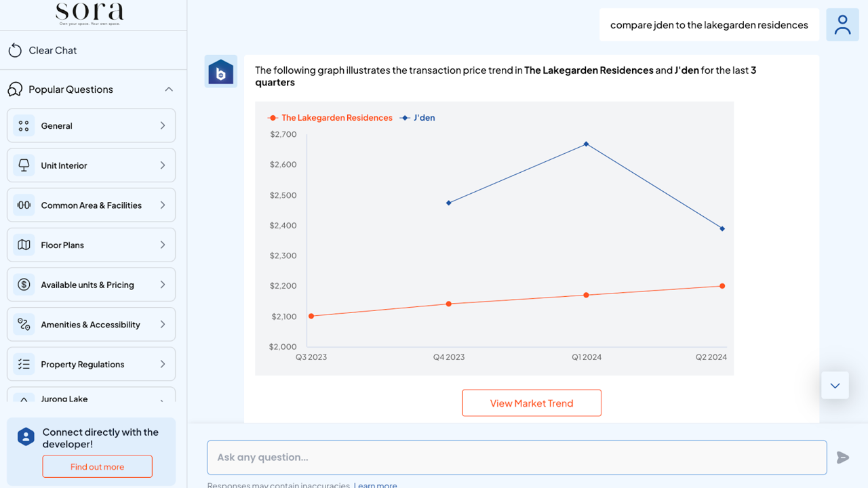Expand the Amenities & Accessibility section
The image size is (868, 488).
pos(91,324)
